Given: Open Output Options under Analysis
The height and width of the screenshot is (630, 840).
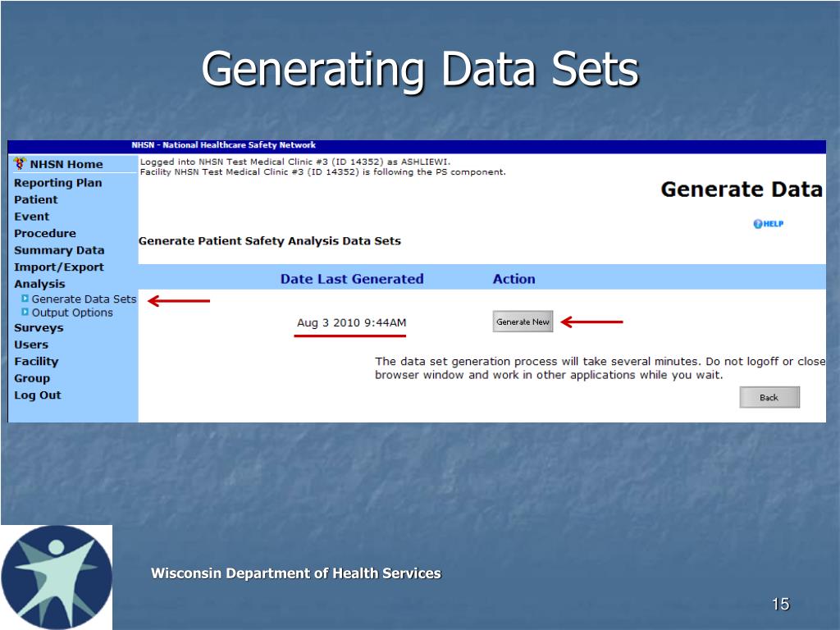Looking at the screenshot, I should 72,313.
